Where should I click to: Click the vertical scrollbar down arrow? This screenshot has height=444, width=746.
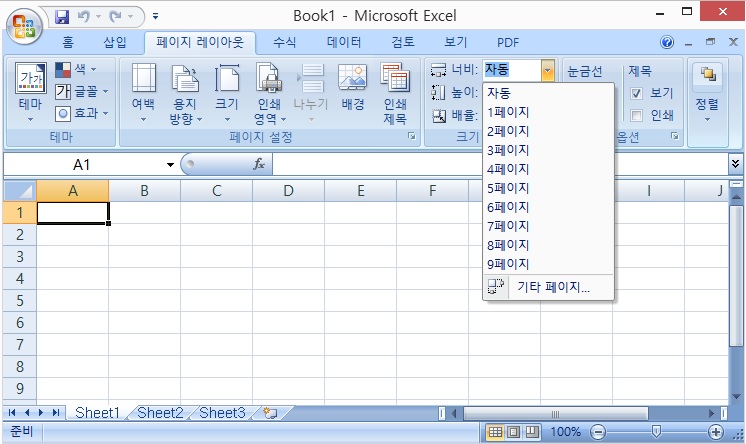click(x=736, y=396)
